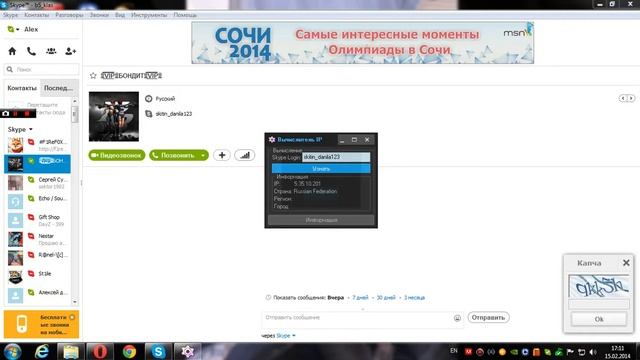Open File Explorer folder from taskbar
The image size is (640, 360).
tap(71, 351)
